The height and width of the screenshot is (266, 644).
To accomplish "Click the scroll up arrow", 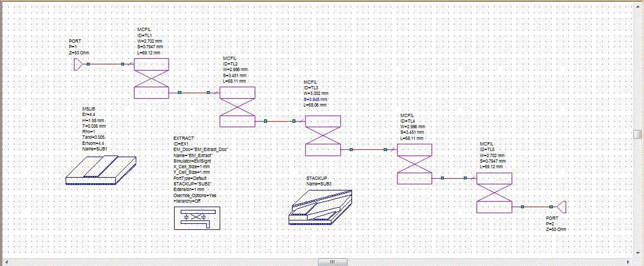I will pos(638,4).
